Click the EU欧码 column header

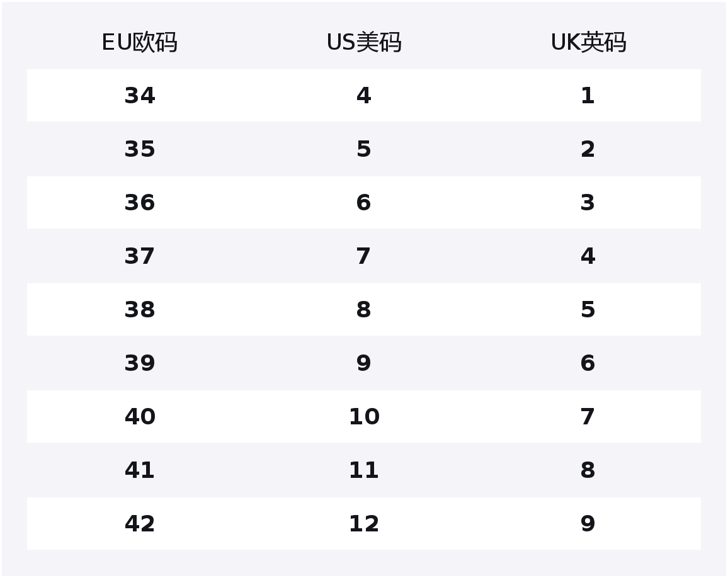click(139, 43)
